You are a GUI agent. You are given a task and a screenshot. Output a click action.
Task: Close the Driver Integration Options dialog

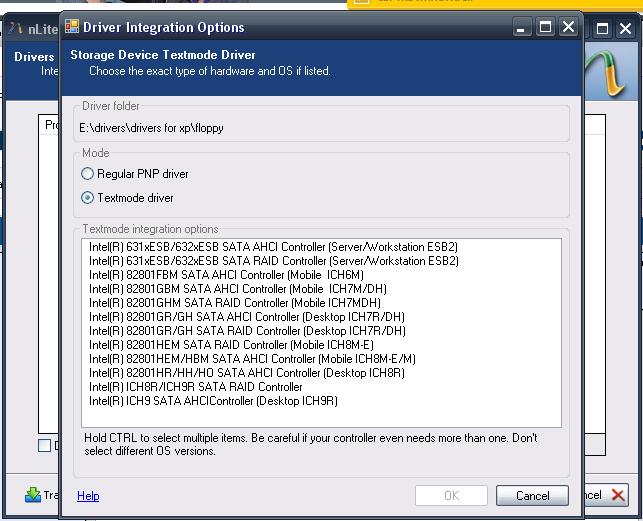[568, 27]
